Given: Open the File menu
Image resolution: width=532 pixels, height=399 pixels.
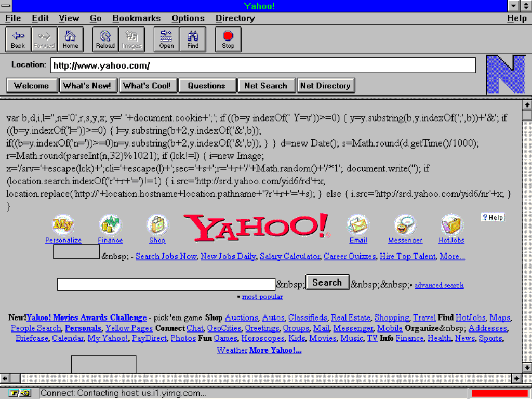Looking at the screenshot, I should (x=13, y=18).
